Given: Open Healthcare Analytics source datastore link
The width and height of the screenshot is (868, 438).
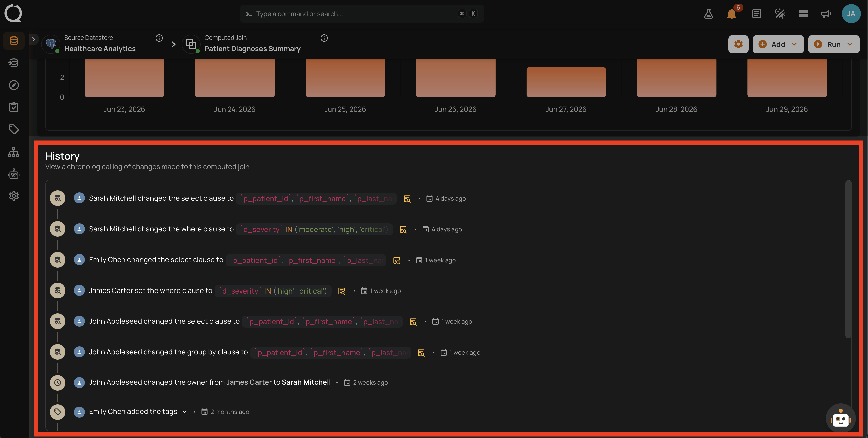Looking at the screenshot, I should pyautogui.click(x=100, y=49).
